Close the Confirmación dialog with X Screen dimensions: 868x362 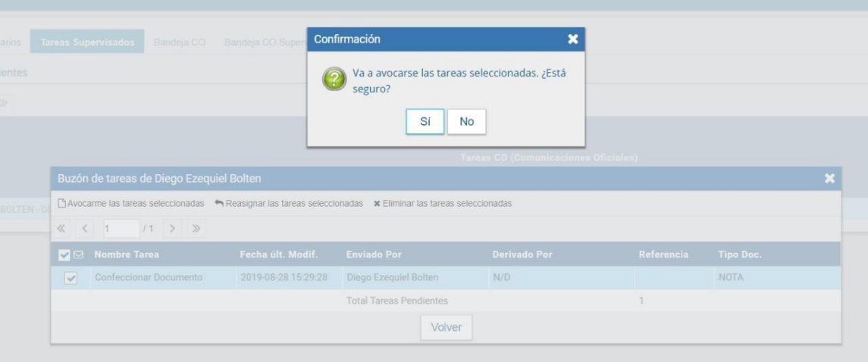click(572, 39)
